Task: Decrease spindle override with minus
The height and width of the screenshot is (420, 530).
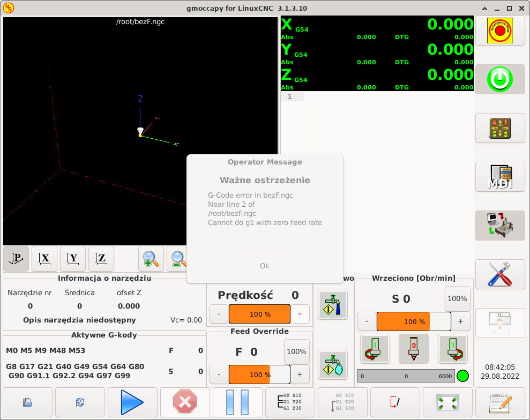Action: pyautogui.click(x=367, y=321)
